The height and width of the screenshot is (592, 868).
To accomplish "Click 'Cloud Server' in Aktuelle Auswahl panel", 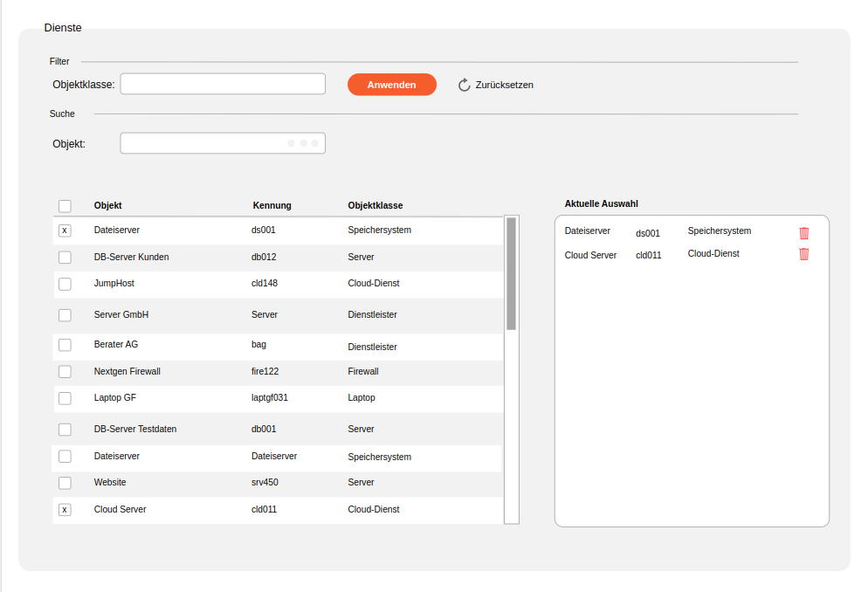I will point(590,255).
